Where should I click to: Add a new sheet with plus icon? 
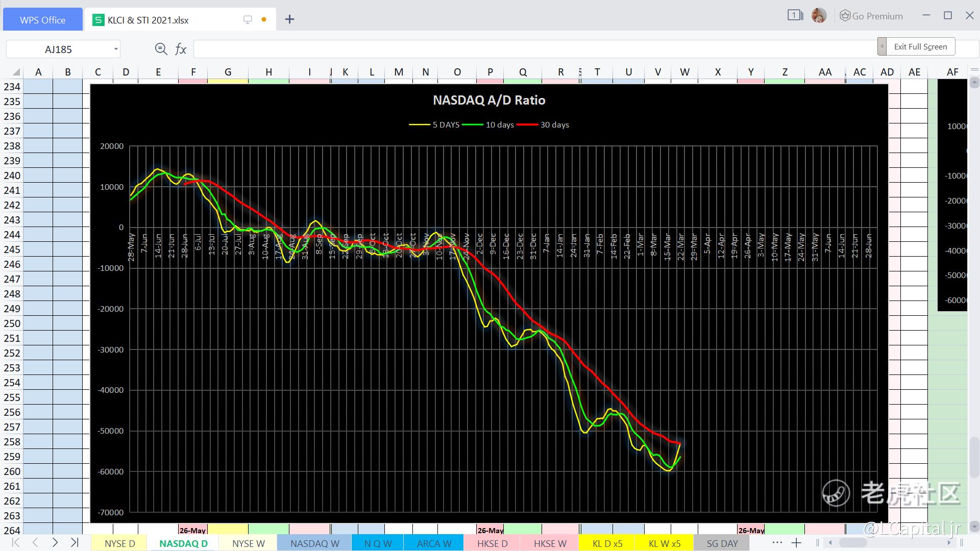(796, 542)
